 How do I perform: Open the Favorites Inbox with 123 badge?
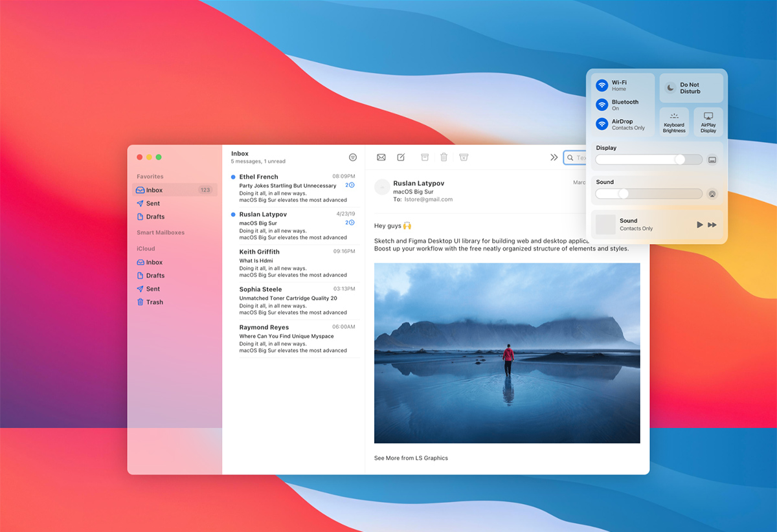[175, 190]
